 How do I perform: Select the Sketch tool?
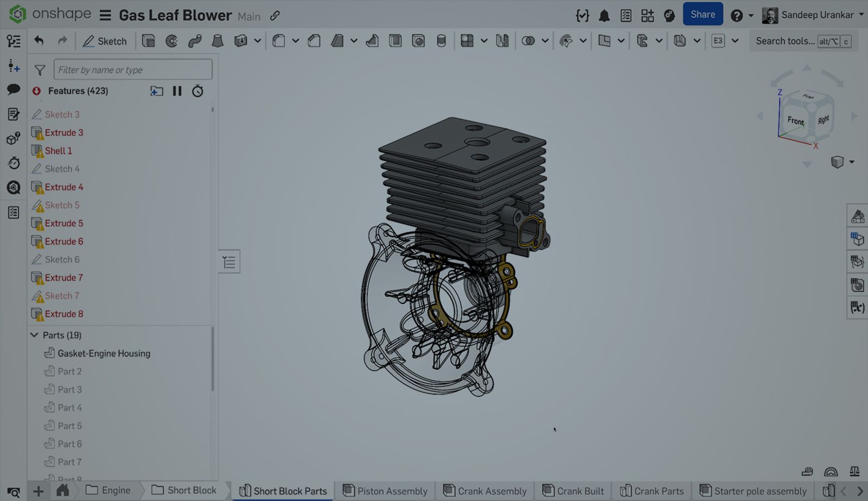(105, 41)
